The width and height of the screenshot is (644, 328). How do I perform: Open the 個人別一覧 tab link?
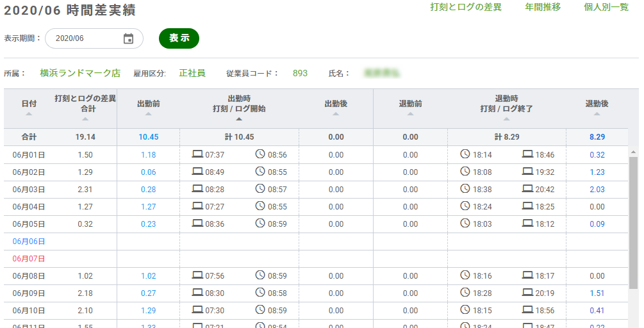pos(606,7)
